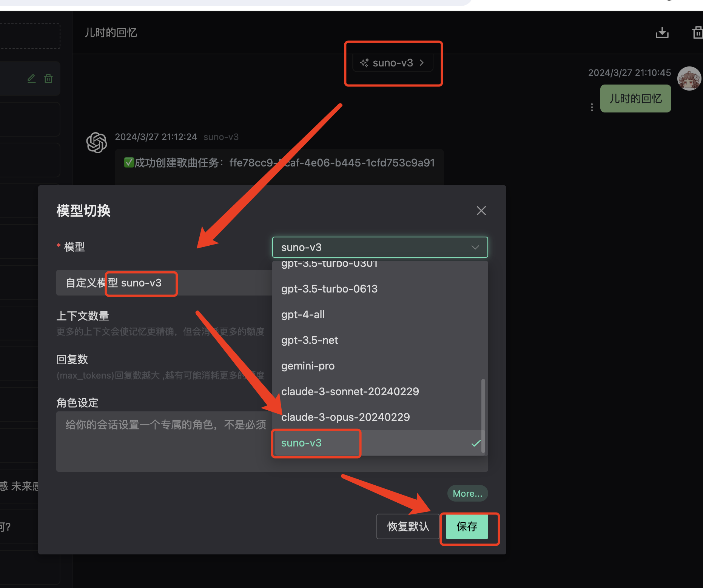Close the 模型切换 dialog
This screenshot has width=703, height=588.
[481, 211]
